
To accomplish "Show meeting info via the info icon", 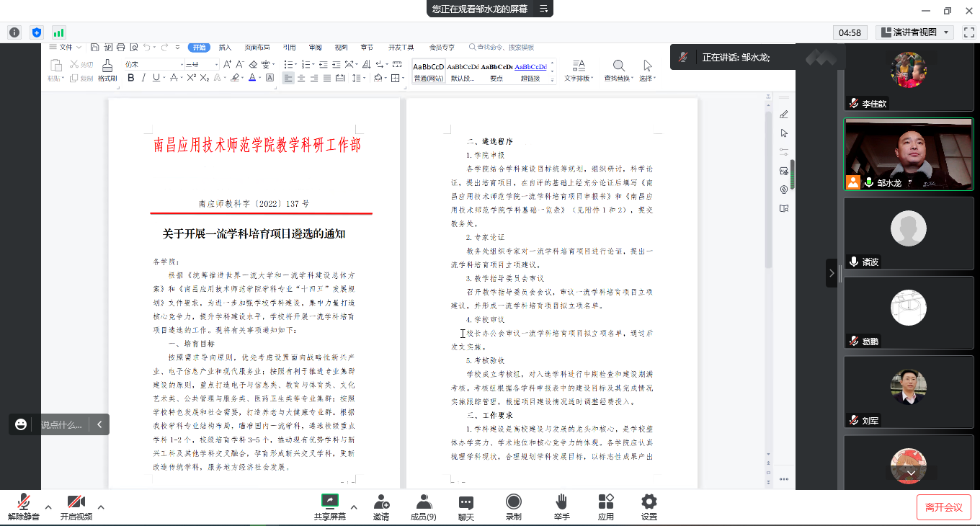I will 14,32.
